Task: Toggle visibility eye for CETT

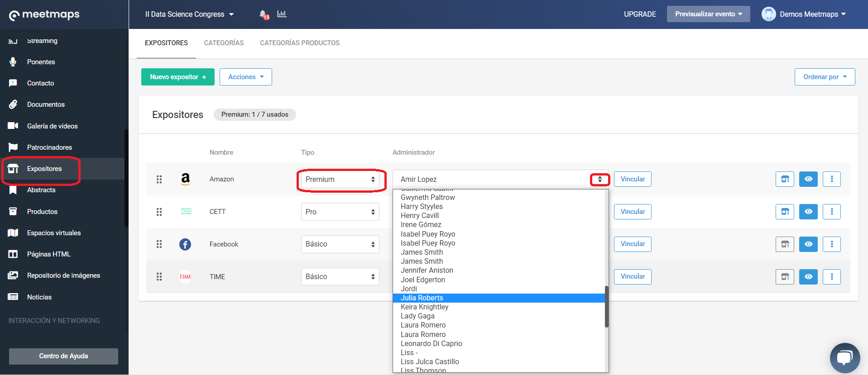Action: pos(808,212)
